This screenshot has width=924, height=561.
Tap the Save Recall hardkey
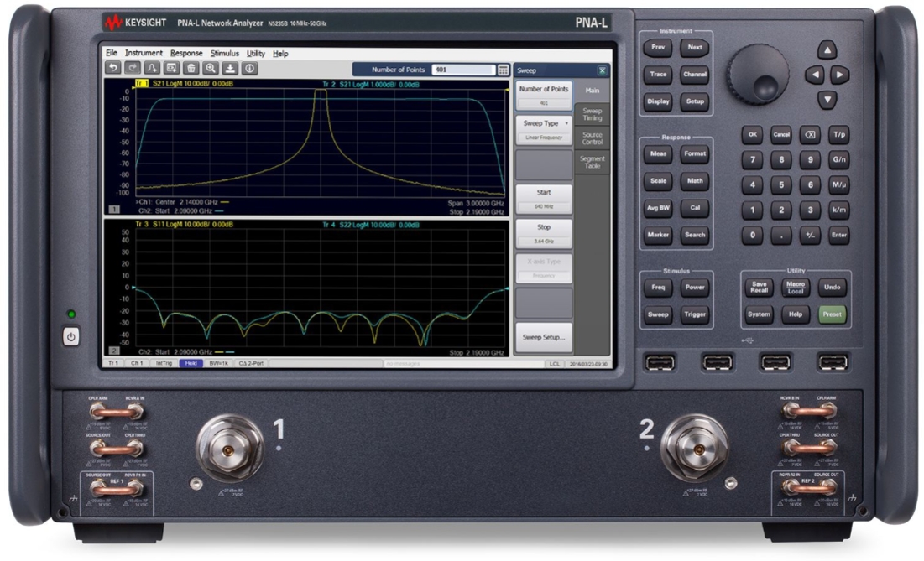pyautogui.click(x=759, y=288)
